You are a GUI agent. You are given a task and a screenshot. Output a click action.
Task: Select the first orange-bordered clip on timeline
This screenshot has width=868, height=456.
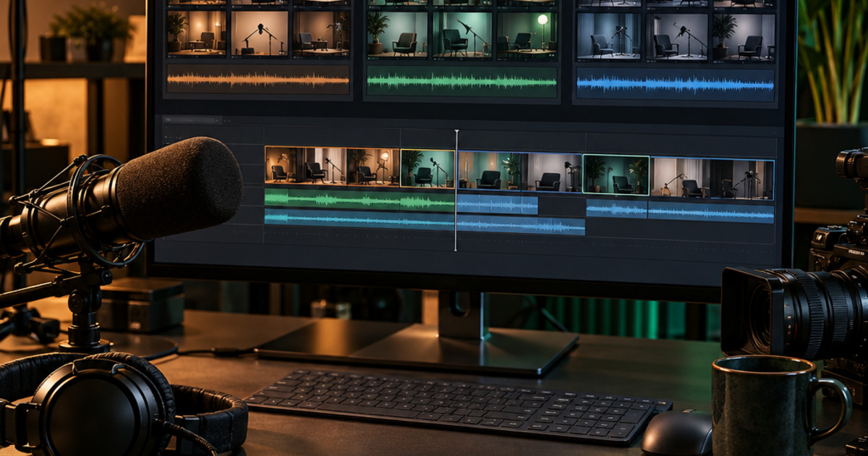(x=332, y=166)
